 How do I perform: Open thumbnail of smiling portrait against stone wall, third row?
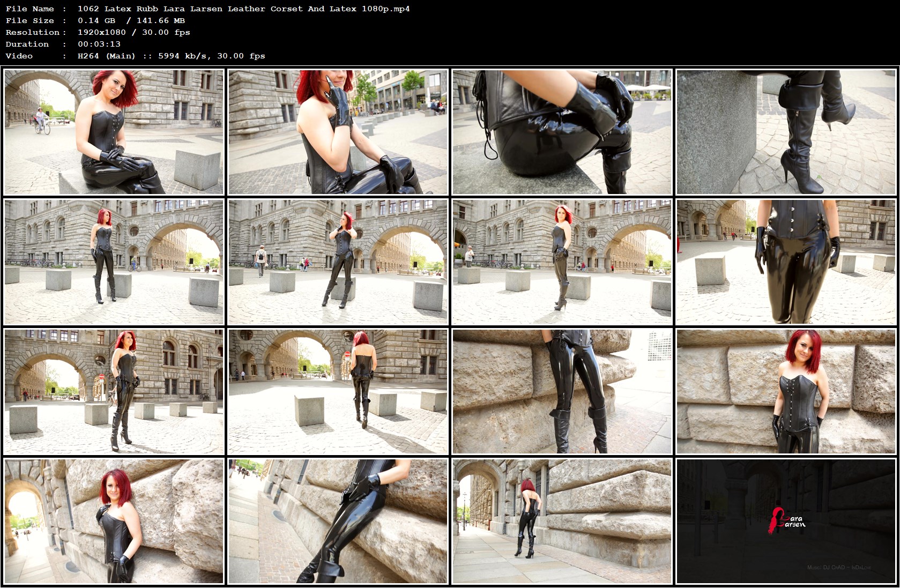786,392
